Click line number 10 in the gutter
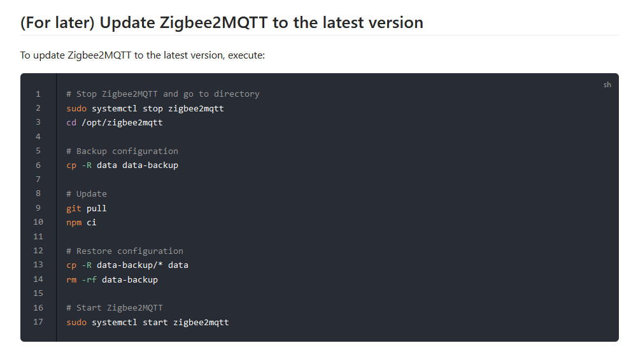638x364 pixels. [x=38, y=222]
